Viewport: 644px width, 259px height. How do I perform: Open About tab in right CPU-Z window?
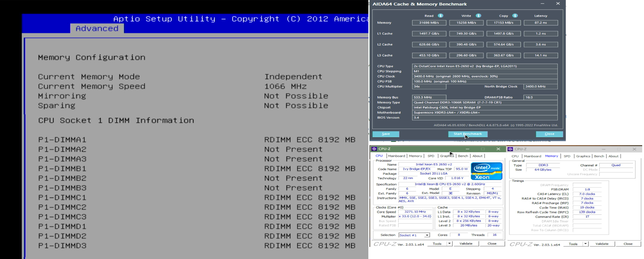(x=613, y=156)
